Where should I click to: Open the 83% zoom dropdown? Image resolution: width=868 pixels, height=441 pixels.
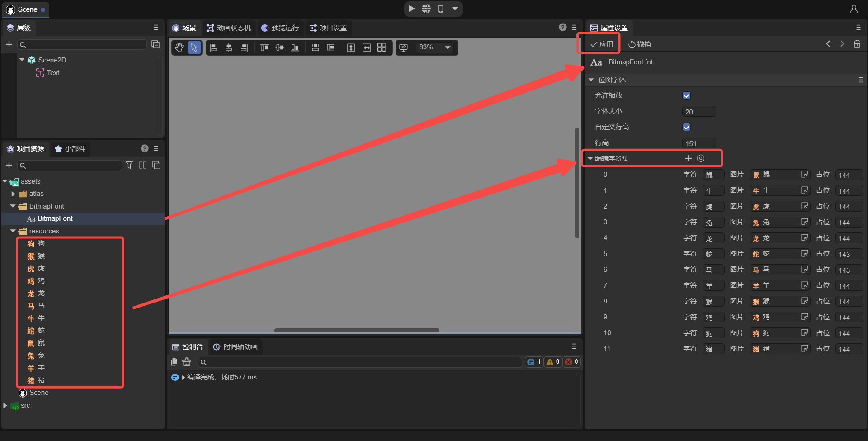pos(447,47)
